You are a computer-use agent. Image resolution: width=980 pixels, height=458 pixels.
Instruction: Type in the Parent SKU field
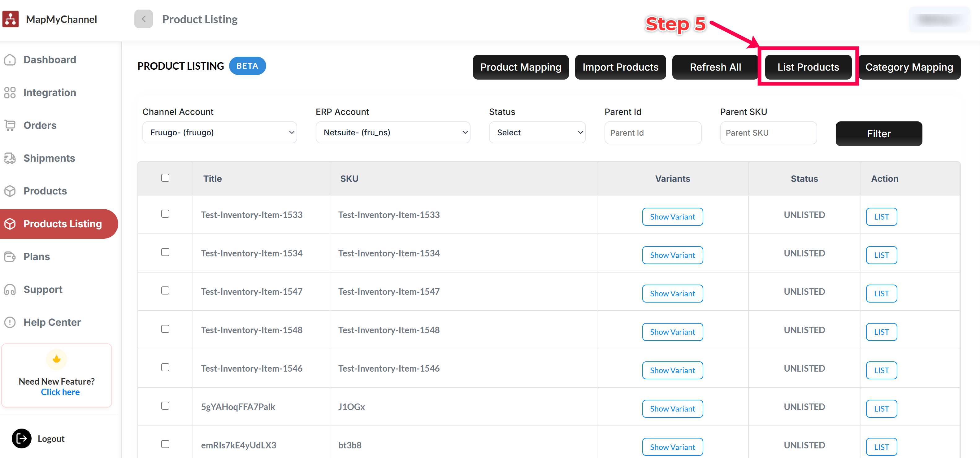tap(768, 133)
